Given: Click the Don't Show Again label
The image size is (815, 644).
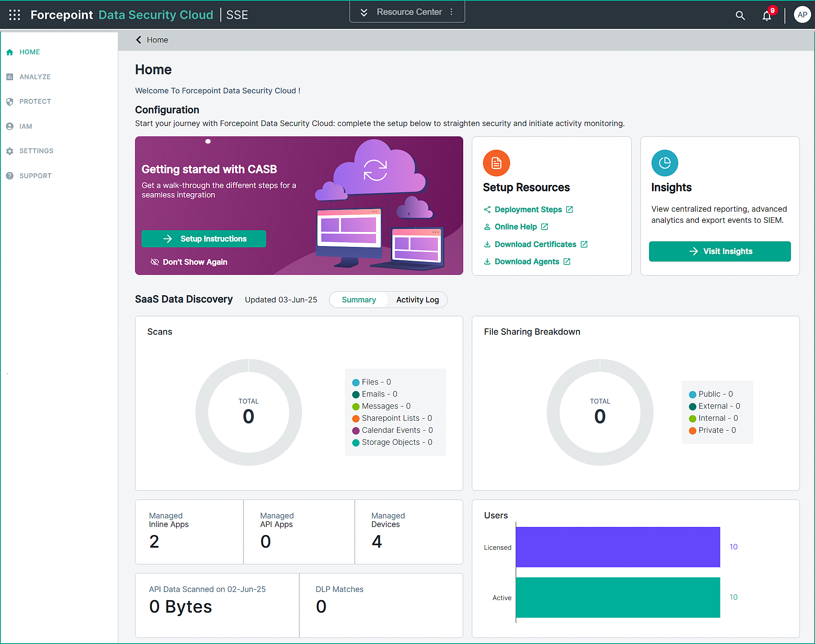Looking at the screenshot, I should pyautogui.click(x=195, y=262).
